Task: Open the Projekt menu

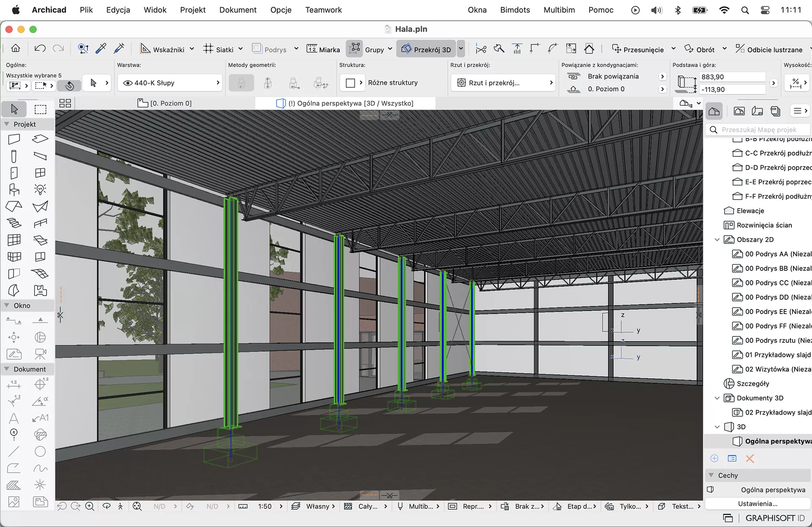Action: [193, 10]
